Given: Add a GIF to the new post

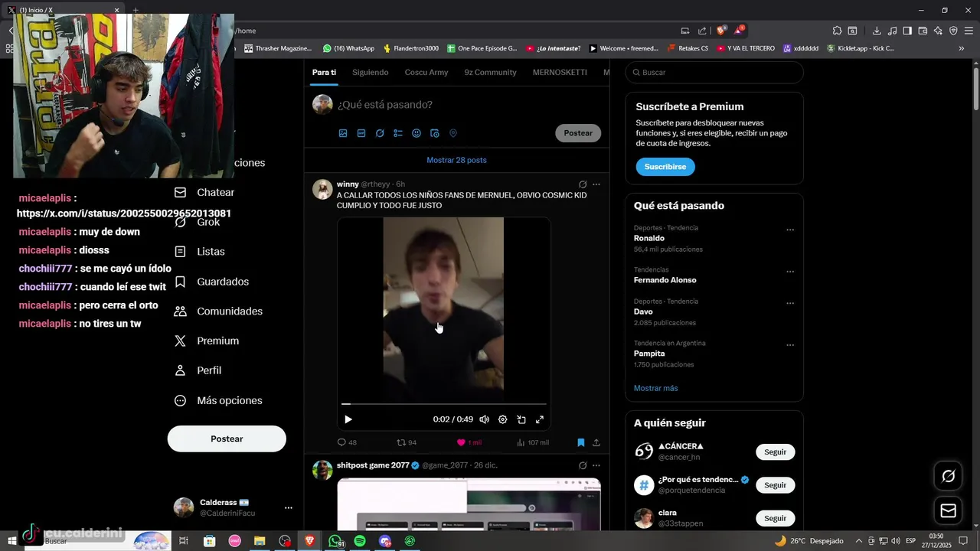Looking at the screenshot, I should 361,133.
